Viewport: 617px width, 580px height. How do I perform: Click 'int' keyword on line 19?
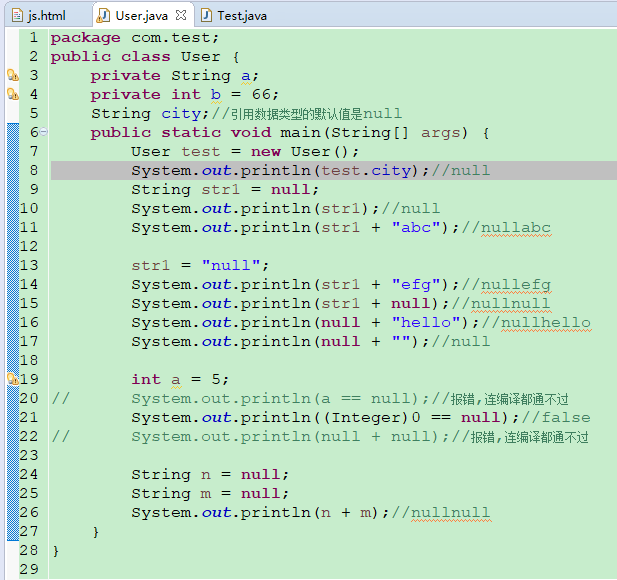[146, 379]
